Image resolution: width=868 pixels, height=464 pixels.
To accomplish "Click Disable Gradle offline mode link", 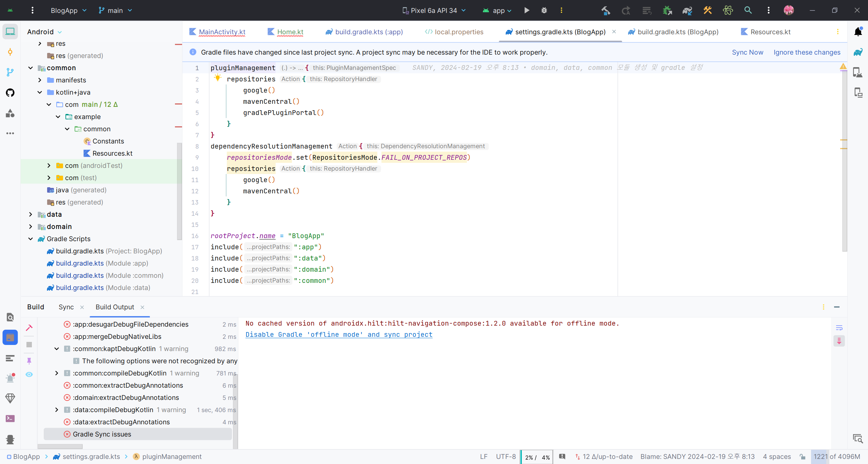I will [x=339, y=334].
